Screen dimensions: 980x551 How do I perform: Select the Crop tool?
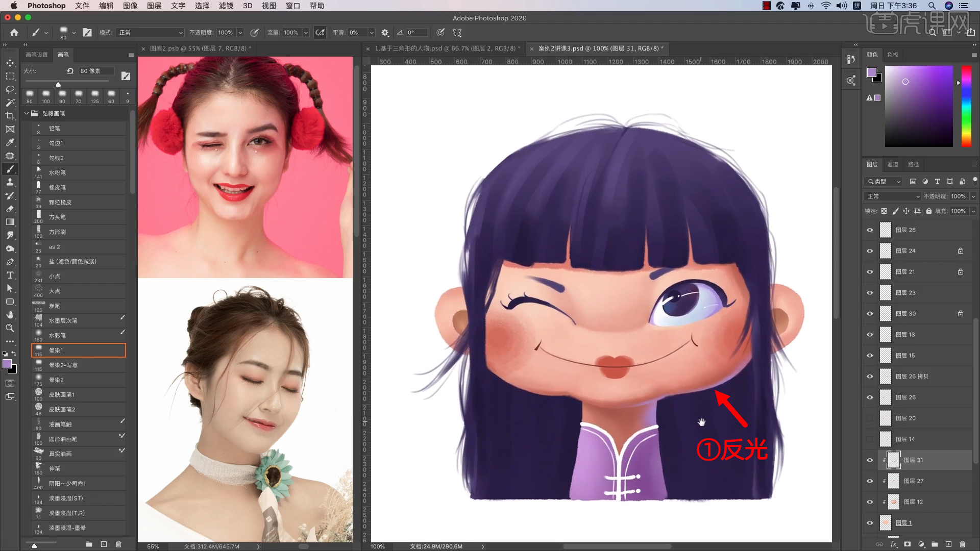(10, 116)
